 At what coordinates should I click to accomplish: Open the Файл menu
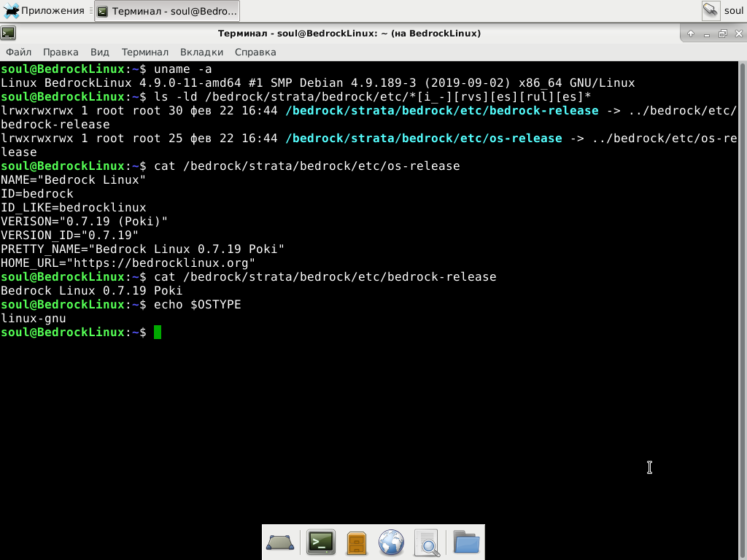(18, 52)
